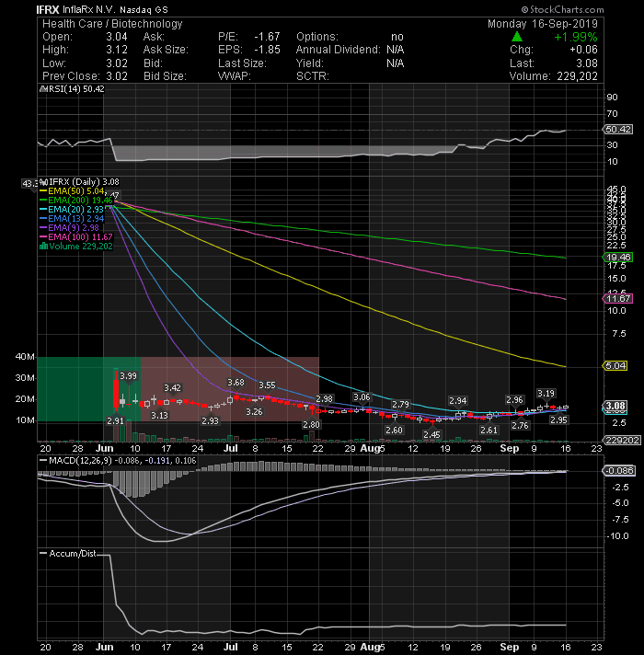Select the EMA(9) 2.98 legend entry
This screenshot has width=644, height=655.
tap(69, 227)
